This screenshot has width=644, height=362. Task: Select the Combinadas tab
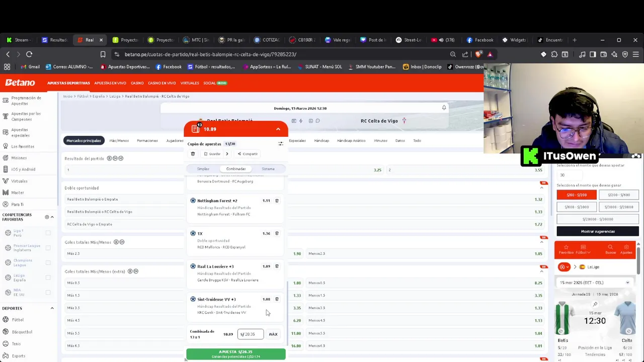coord(236,169)
